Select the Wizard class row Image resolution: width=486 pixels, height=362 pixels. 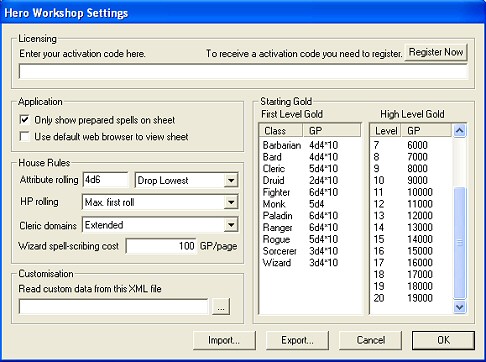[310, 263]
